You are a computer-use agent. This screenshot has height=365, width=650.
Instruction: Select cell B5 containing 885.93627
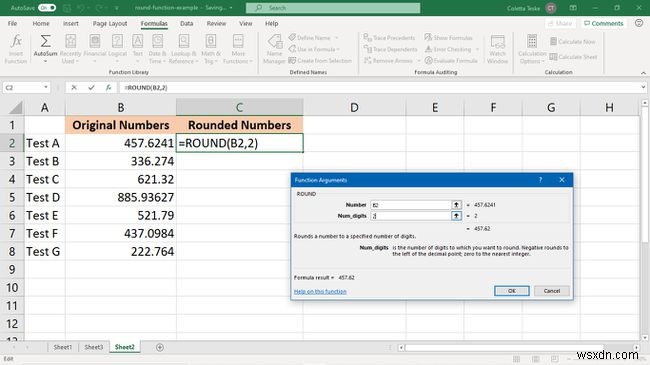point(121,197)
